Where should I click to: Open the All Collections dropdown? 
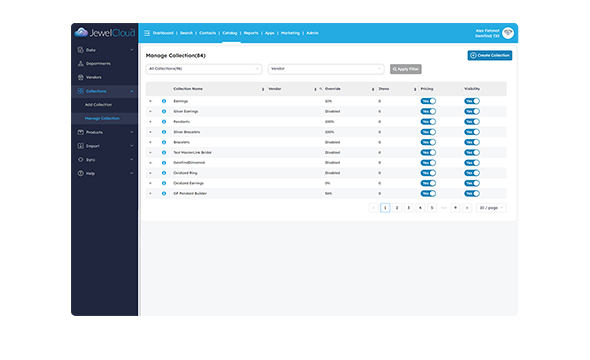(204, 69)
